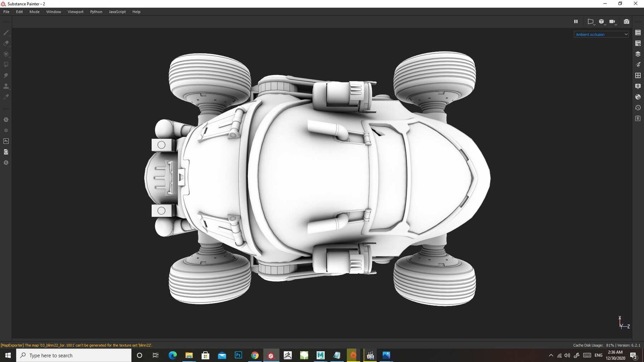Viewport: 644px width, 362px height.
Task: Open the Ambient occlusion channel dropdown
Action: point(601,34)
